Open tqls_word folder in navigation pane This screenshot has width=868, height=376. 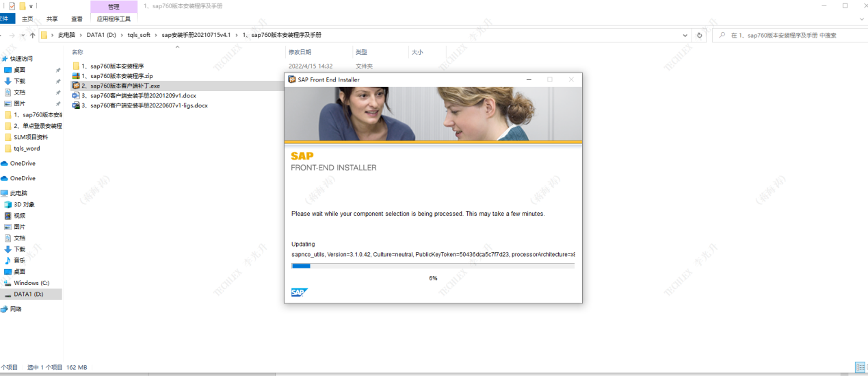(27, 148)
